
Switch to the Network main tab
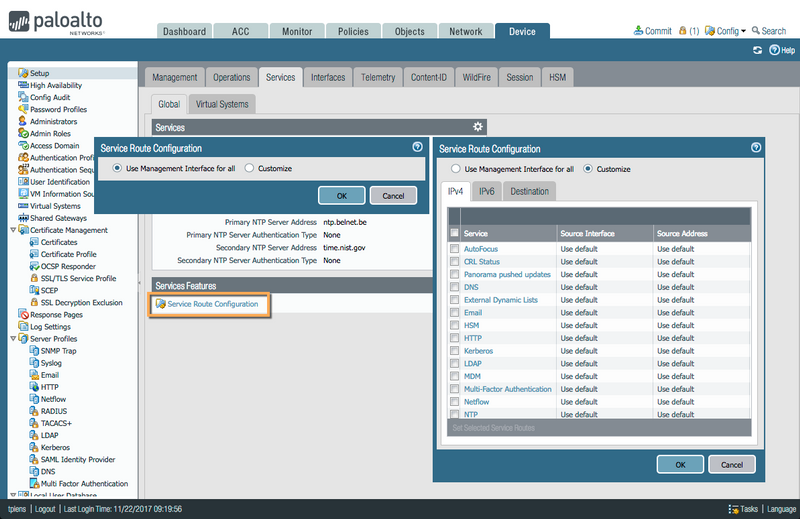465,31
